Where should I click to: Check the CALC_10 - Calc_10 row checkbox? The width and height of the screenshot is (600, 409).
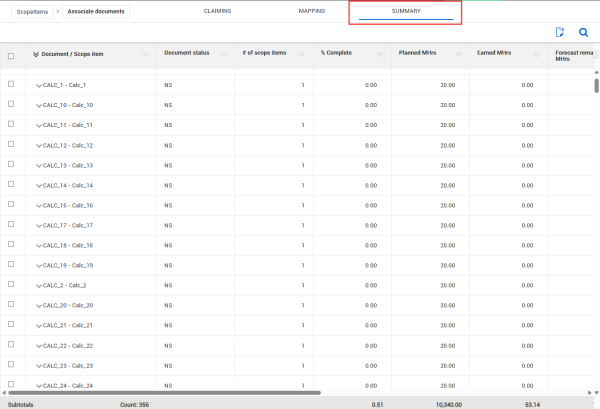[x=11, y=104]
